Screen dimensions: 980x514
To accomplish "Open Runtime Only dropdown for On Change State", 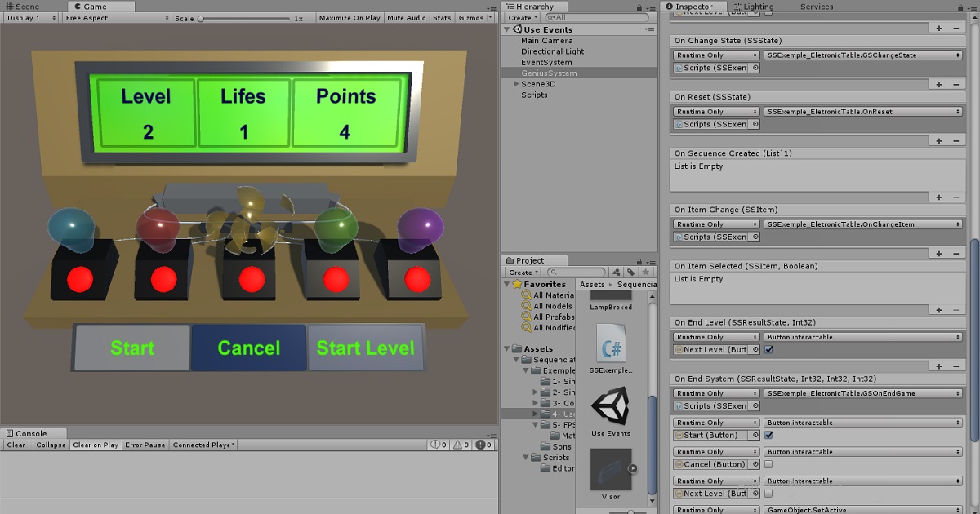I will (x=715, y=55).
